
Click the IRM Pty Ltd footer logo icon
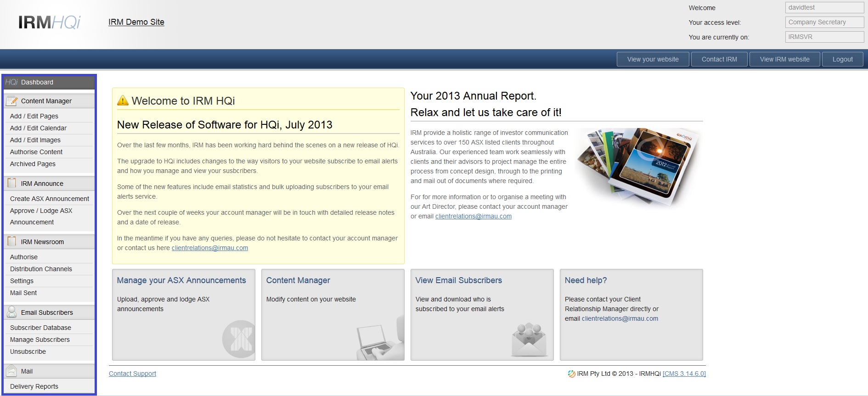click(x=571, y=374)
